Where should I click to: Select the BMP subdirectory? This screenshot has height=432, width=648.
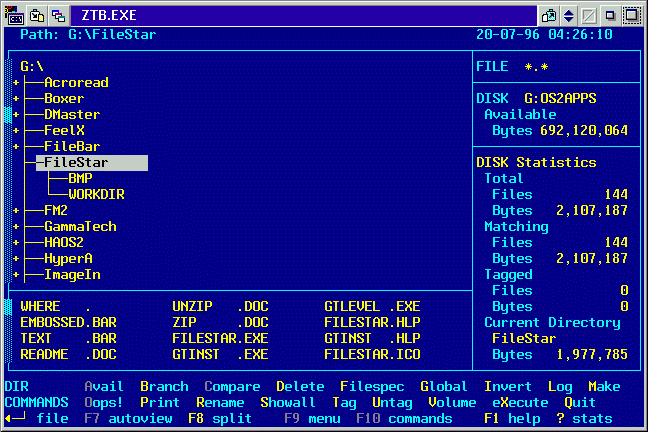(80, 179)
